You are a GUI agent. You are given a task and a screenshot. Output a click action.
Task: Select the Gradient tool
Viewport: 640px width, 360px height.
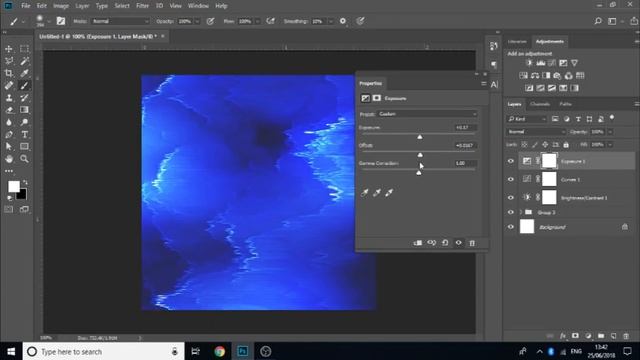tap(24, 110)
